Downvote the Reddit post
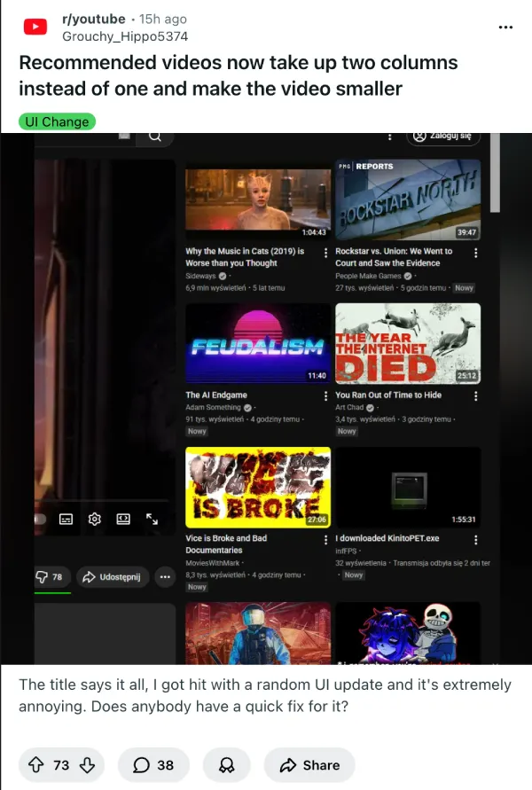The image size is (532, 790). click(x=87, y=765)
